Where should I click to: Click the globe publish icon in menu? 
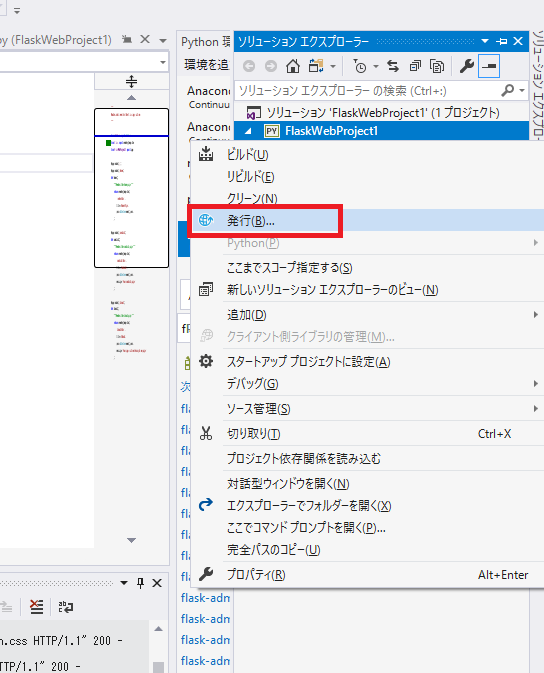(206, 220)
